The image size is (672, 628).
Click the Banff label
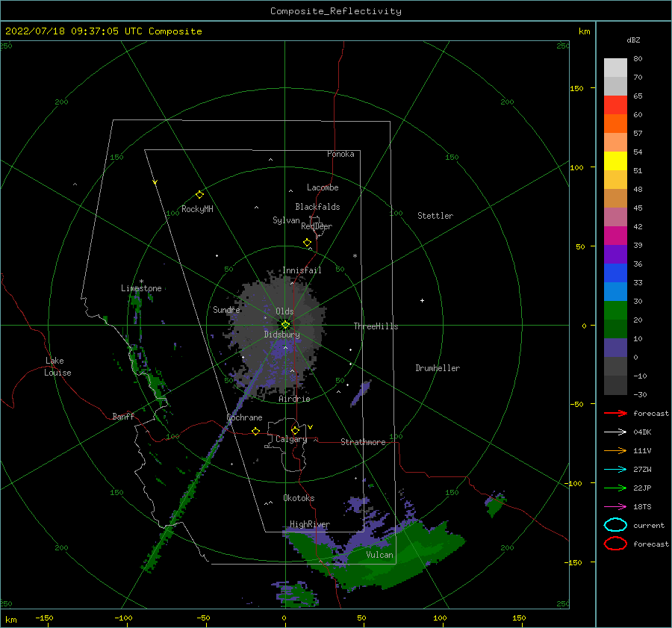[x=123, y=416]
